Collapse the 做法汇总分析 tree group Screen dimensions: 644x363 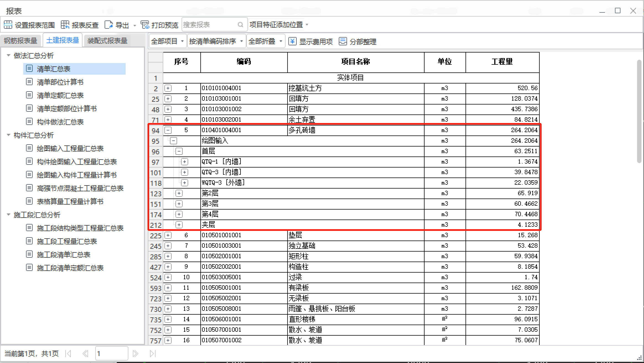click(x=9, y=56)
